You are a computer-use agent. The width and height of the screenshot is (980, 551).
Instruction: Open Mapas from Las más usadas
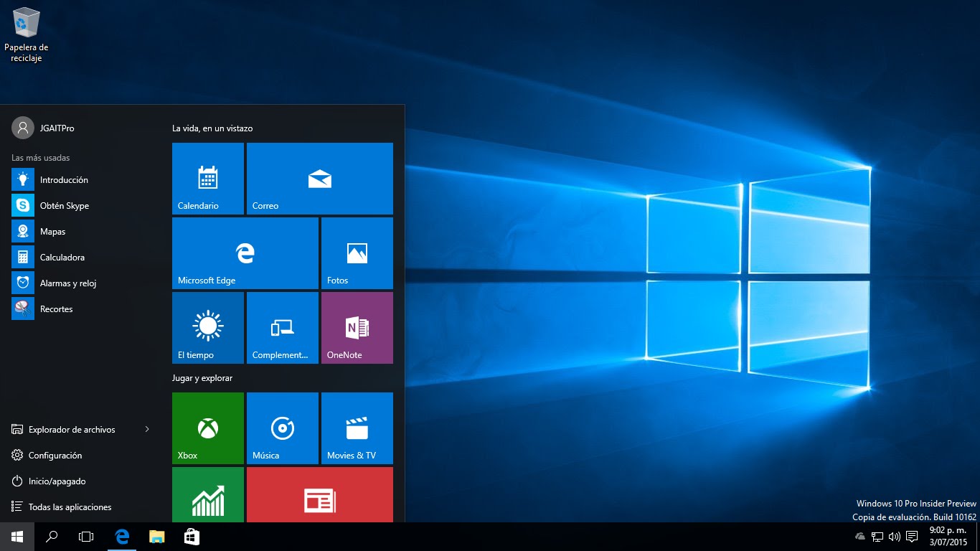click(x=54, y=231)
